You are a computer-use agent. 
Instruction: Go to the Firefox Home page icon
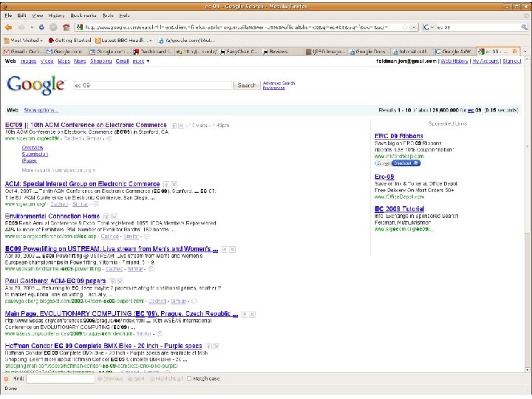(x=66, y=27)
